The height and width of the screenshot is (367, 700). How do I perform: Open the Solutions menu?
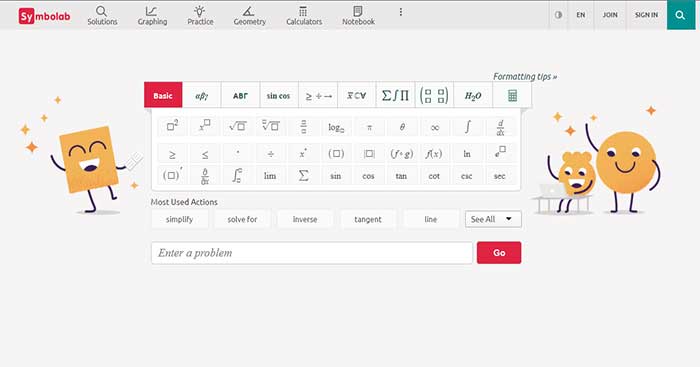pyautogui.click(x=102, y=15)
